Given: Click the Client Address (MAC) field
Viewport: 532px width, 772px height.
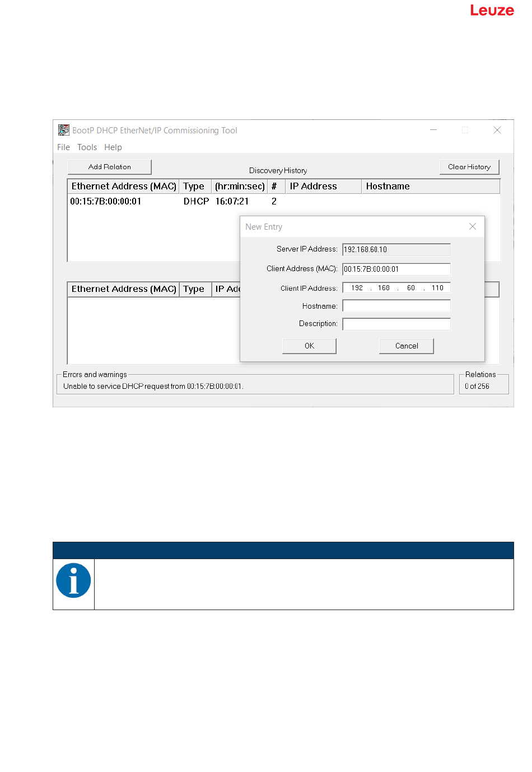Looking at the screenshot, I should pyautogui.click(x=396, y=269).
